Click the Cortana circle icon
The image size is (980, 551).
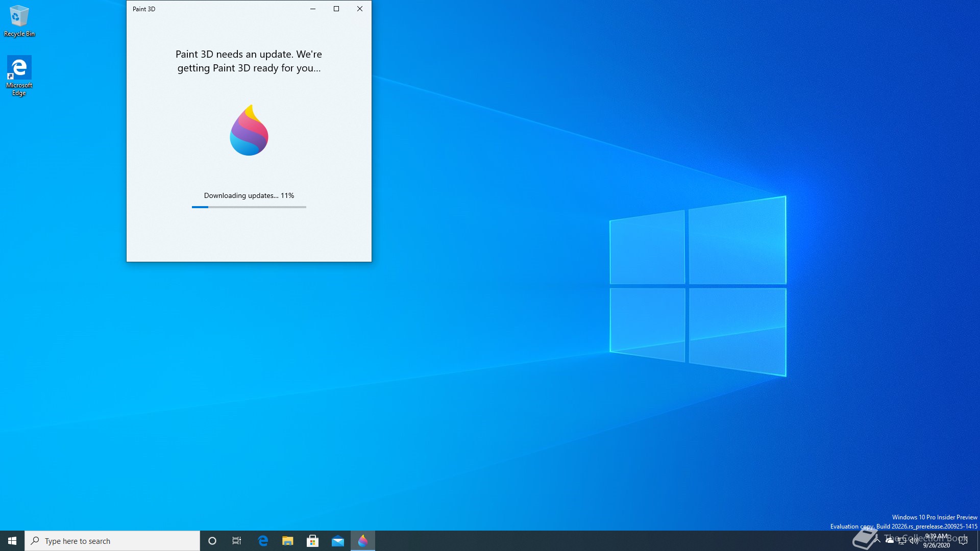click(x=212, y=541)
